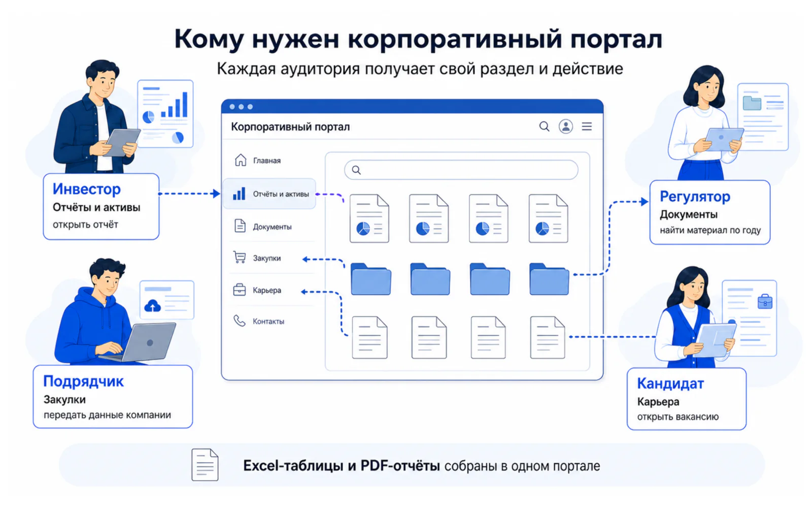Image resolution: width=812 pixels, height=508 pixels.
Task: Click the shopping cart icon for Закупки
Action: tap(239, 258)
